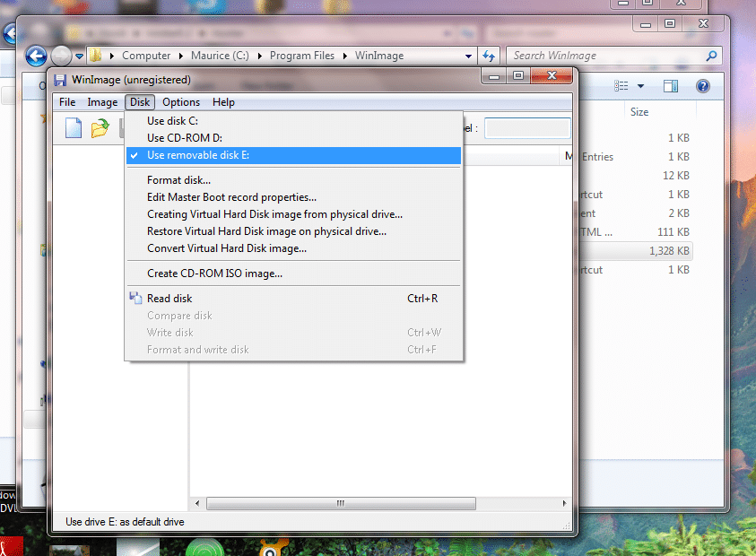Maximize the WinImage window
This screenshot has height=556, width=756.
coord(518,76)
